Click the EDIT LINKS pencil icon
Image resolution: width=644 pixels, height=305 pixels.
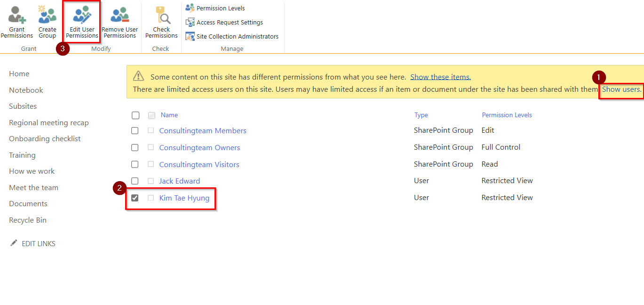(x=14, y=243)
